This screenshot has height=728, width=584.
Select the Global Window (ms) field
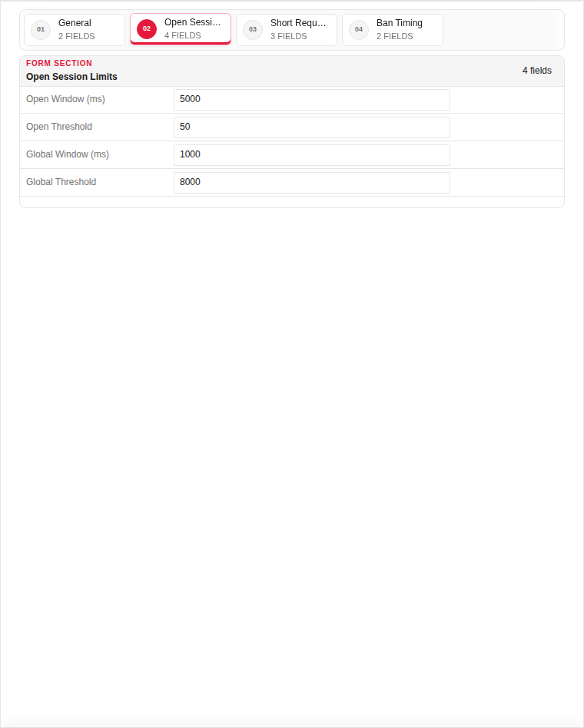(x=312, y=155)
